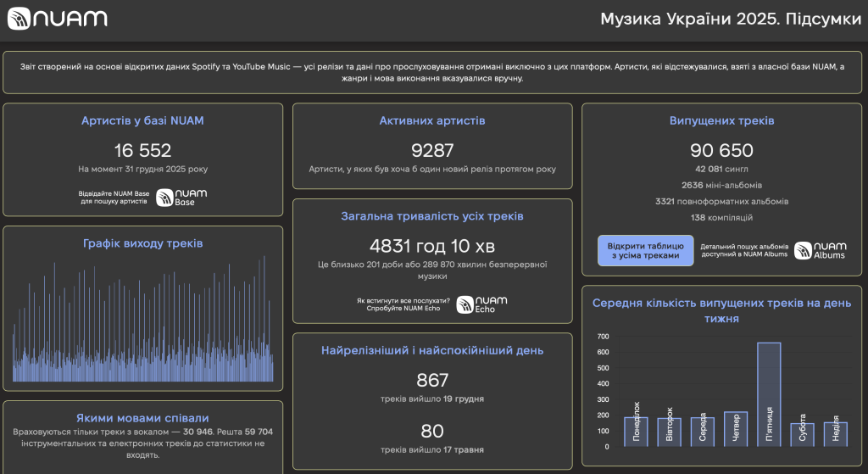Click the 'Артистів у базі NUAM' heading

pyautogui.click(x=142, y=120)
